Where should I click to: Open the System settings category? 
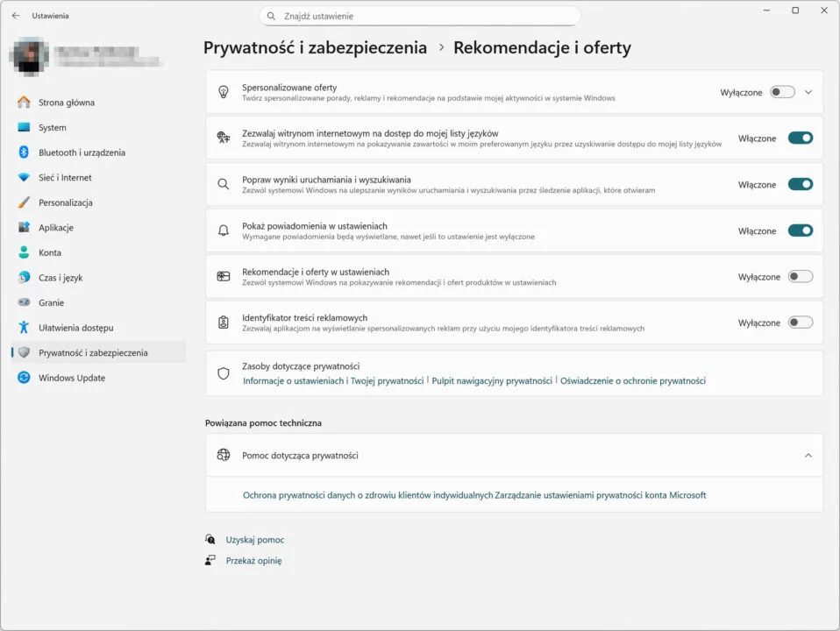(52, 128)
